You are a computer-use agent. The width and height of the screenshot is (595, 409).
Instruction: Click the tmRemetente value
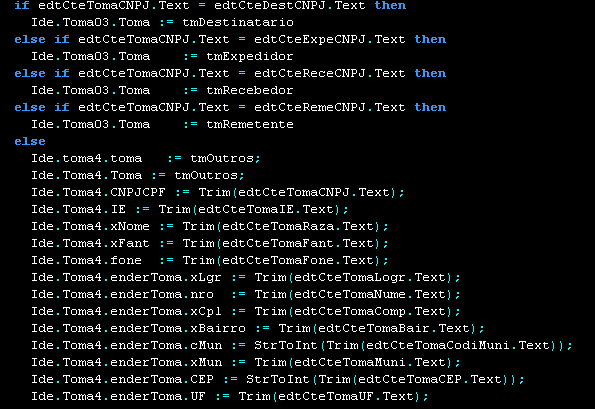click(250, 124)
